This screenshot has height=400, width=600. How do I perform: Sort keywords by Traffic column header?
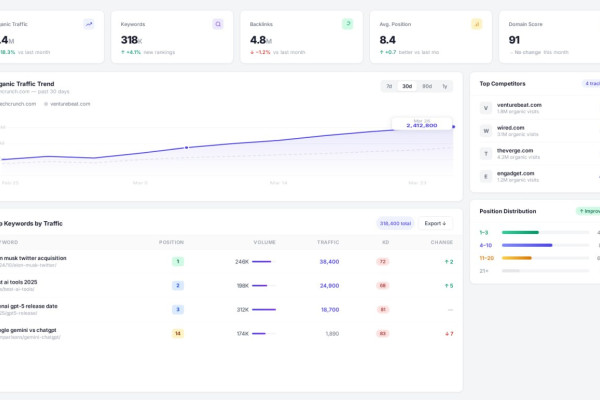(328, 242)
